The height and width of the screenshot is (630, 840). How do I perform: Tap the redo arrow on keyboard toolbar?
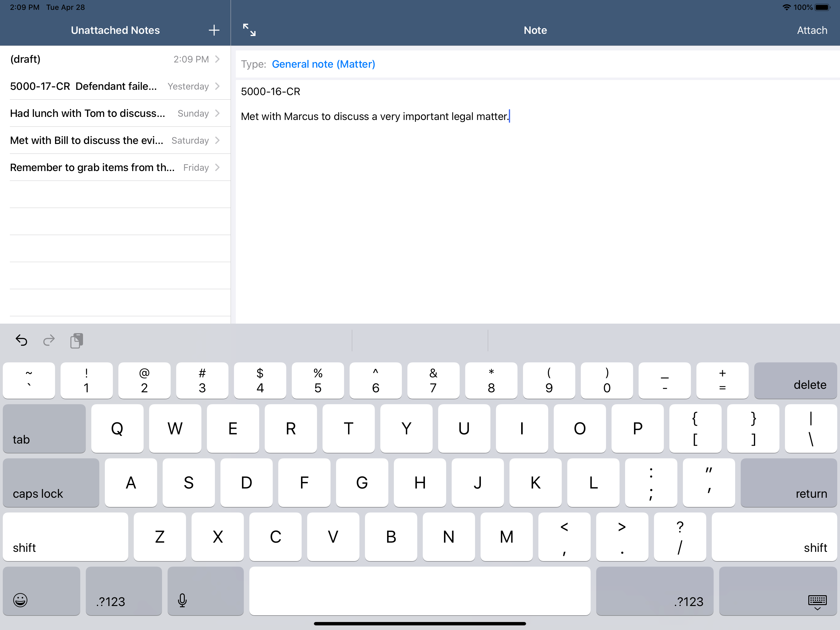point(49,340)
